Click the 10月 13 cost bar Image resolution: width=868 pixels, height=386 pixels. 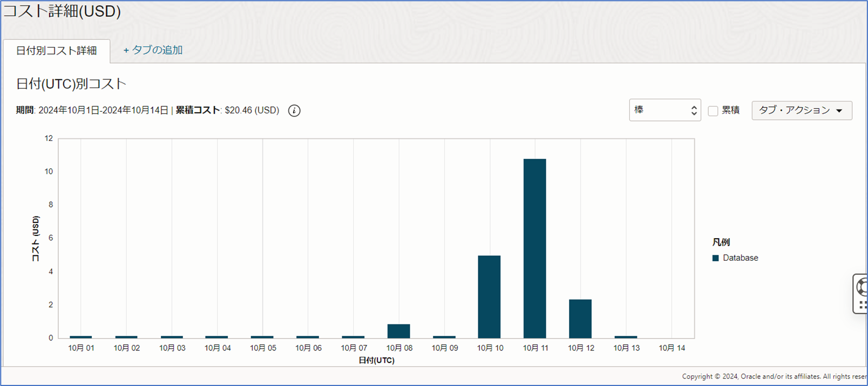[x=626, y=337]
